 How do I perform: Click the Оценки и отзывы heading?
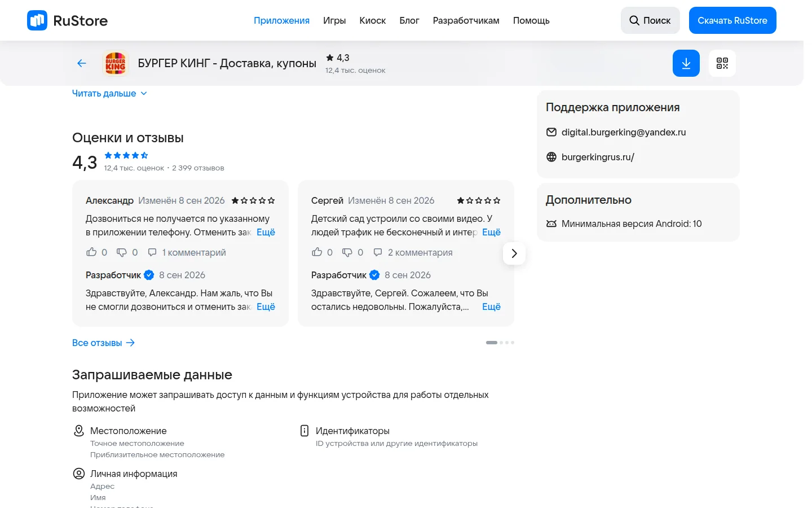[128, 138]
